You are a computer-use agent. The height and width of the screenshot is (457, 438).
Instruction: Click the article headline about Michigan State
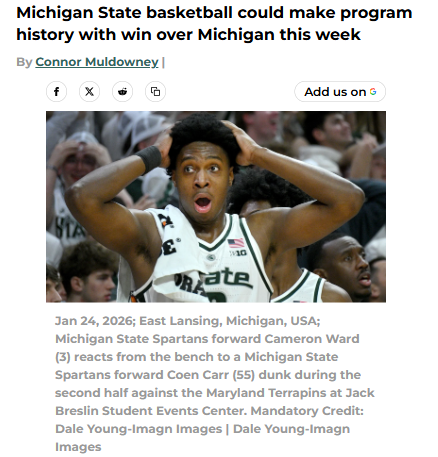[214, 23]
